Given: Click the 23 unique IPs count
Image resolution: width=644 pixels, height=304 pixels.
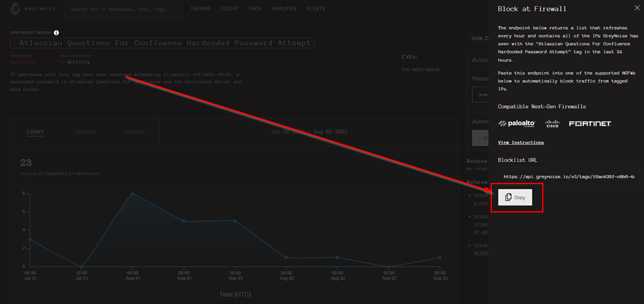Looking at the screenshot, I should point(26,163).
